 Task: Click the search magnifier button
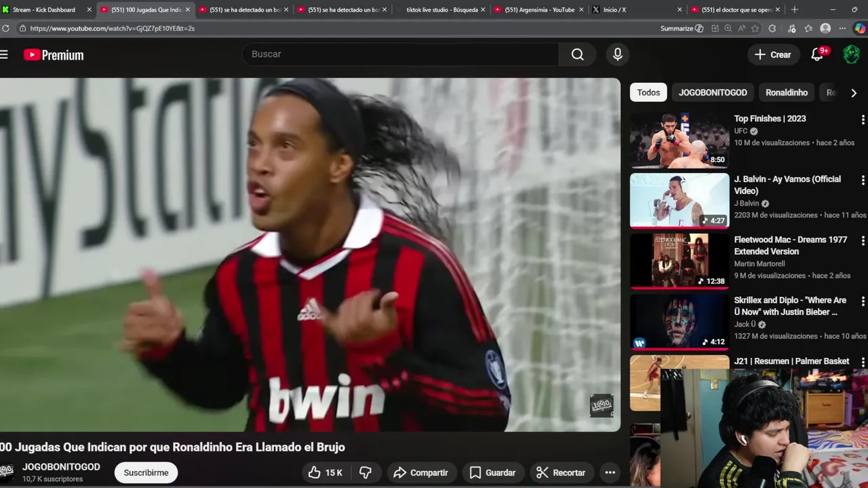[577, 54]
